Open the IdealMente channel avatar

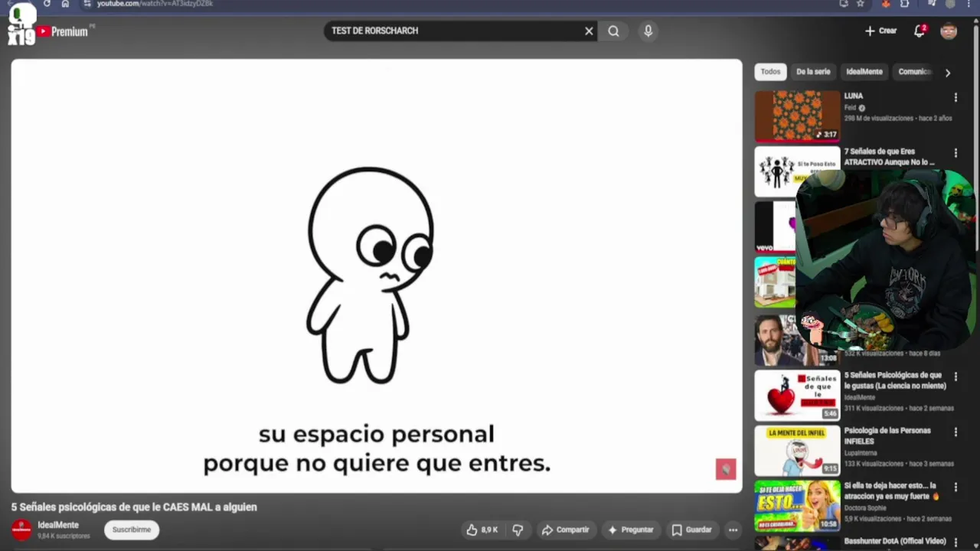click(21, 530)
